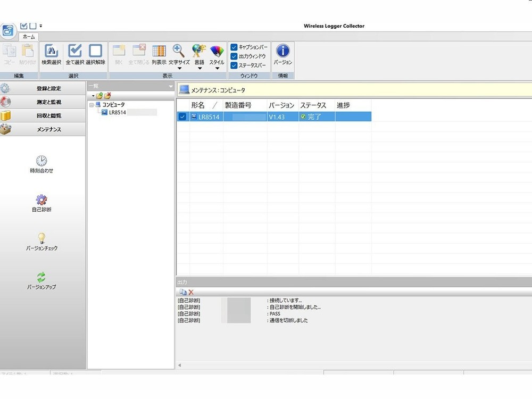Clear output with the red X icon
532x399 pixels.
191,293
